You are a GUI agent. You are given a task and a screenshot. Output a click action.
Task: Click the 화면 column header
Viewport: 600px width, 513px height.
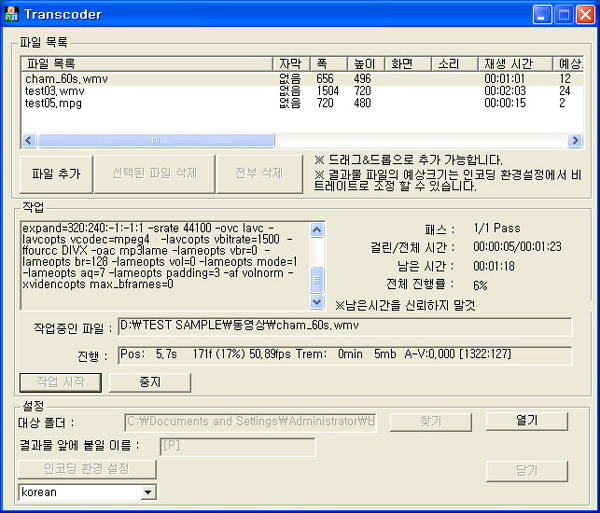[x=408, y=64]
